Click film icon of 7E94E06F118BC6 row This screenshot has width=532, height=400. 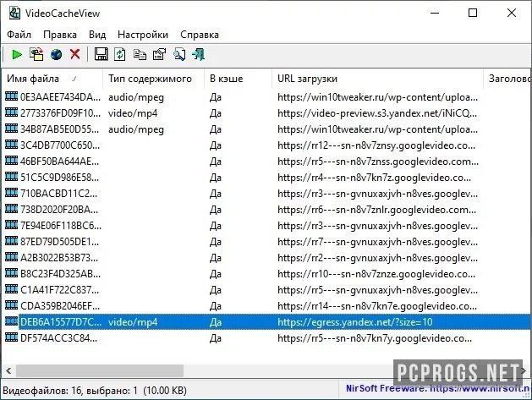(11, 225)
